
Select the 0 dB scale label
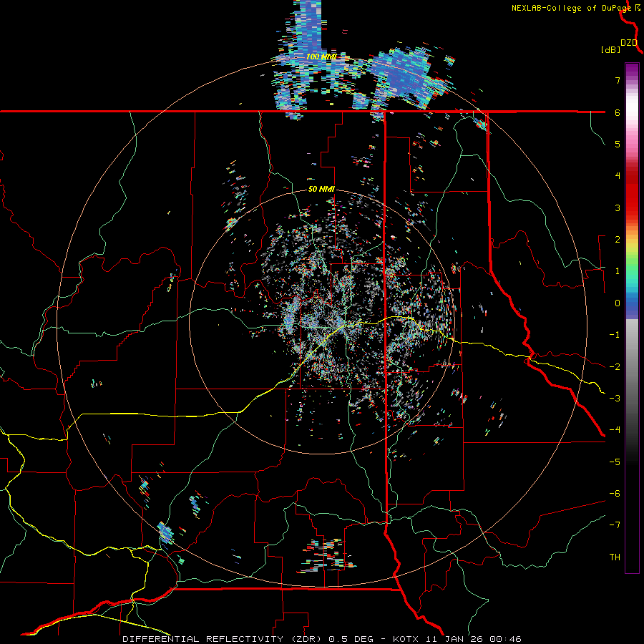click(618, 303)
